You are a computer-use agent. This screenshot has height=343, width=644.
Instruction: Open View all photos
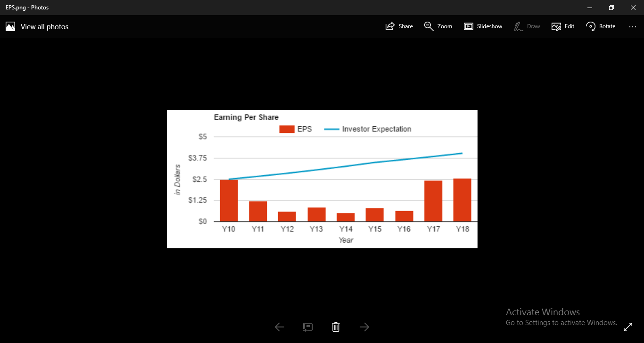pyautogui.click(x=44, y=26)
